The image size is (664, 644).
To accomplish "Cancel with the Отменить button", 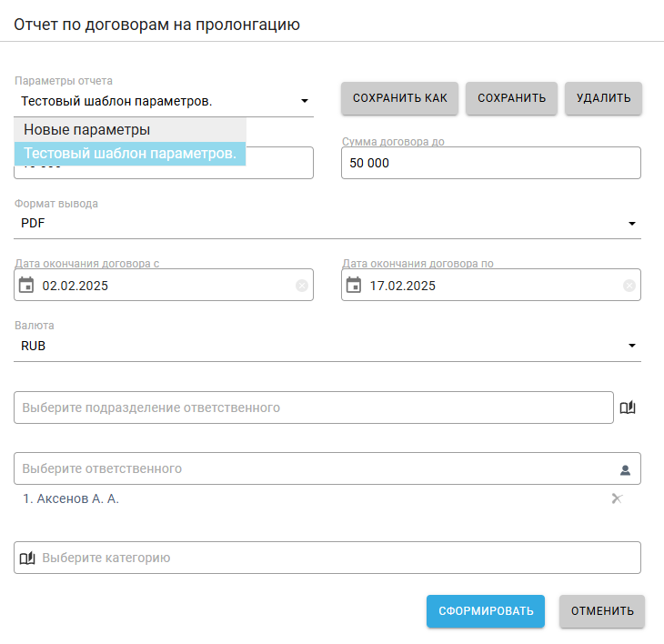I will 602,611.
